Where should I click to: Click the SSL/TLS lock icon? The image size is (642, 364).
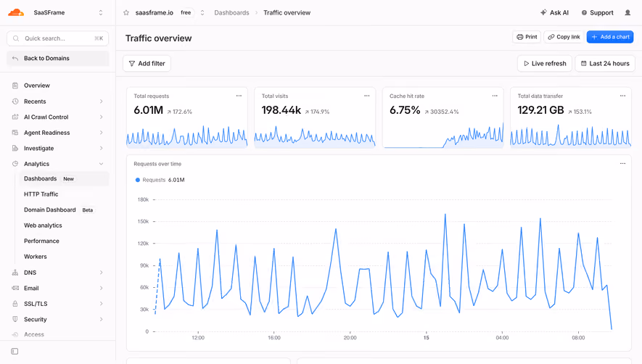[15, 304]
